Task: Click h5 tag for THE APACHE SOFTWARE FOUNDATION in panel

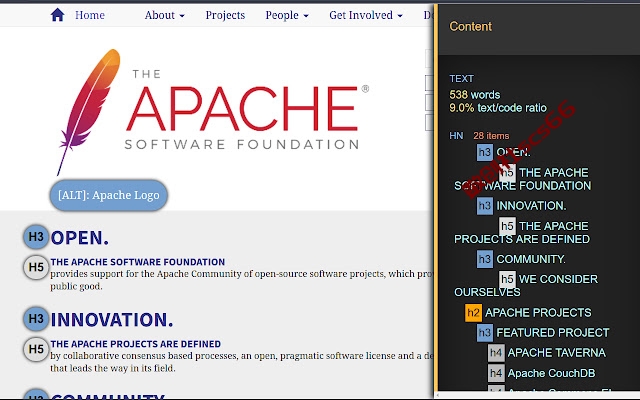Action: click(507, 173)
